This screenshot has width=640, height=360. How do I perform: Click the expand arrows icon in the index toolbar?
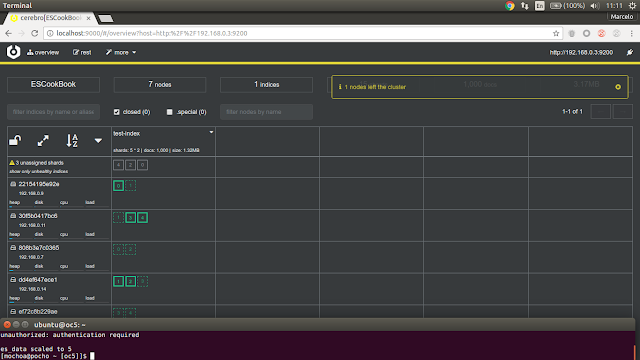(43, 141)
